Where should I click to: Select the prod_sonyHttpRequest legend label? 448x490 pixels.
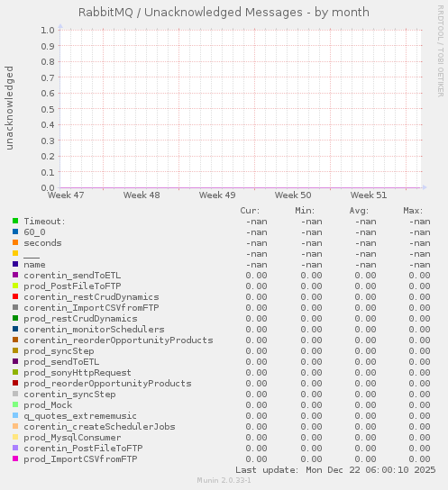78,373
